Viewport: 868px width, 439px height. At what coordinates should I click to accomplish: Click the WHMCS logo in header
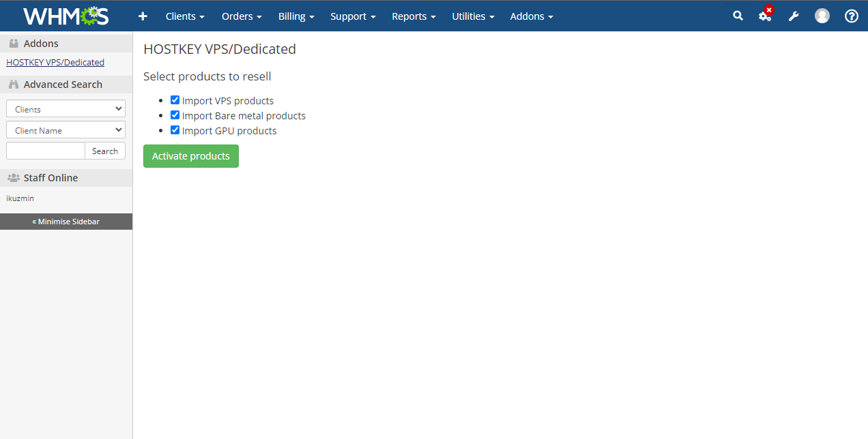66,16
